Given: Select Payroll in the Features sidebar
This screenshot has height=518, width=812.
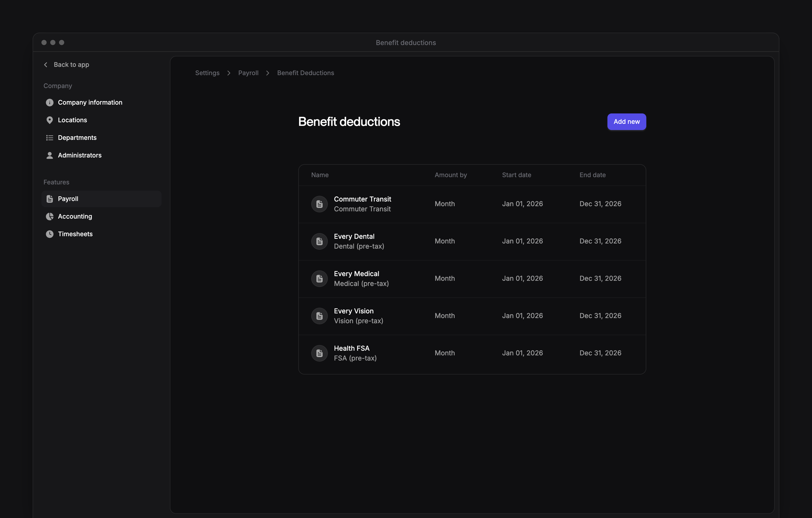Looking at the screenshot, I should point(101,199).
